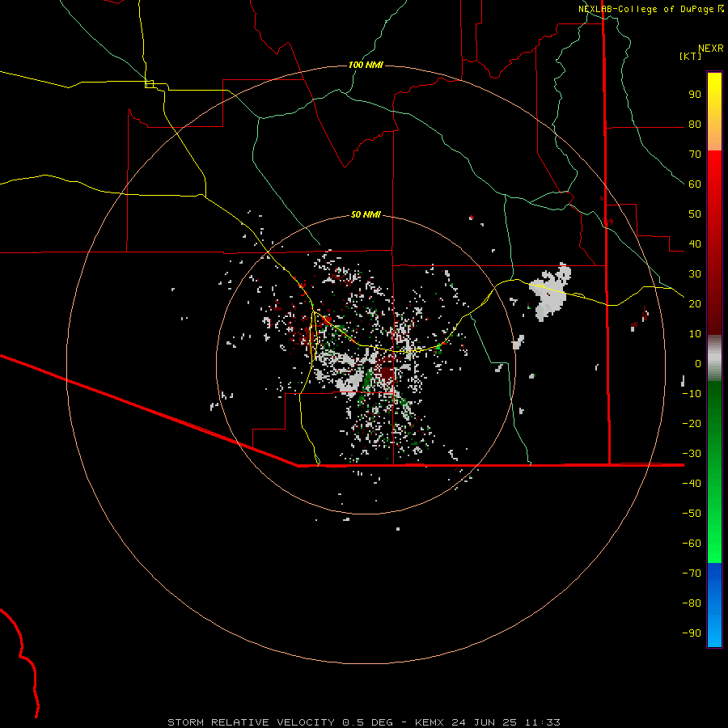Select the 80 value on the velocity scale

(695, 125)
